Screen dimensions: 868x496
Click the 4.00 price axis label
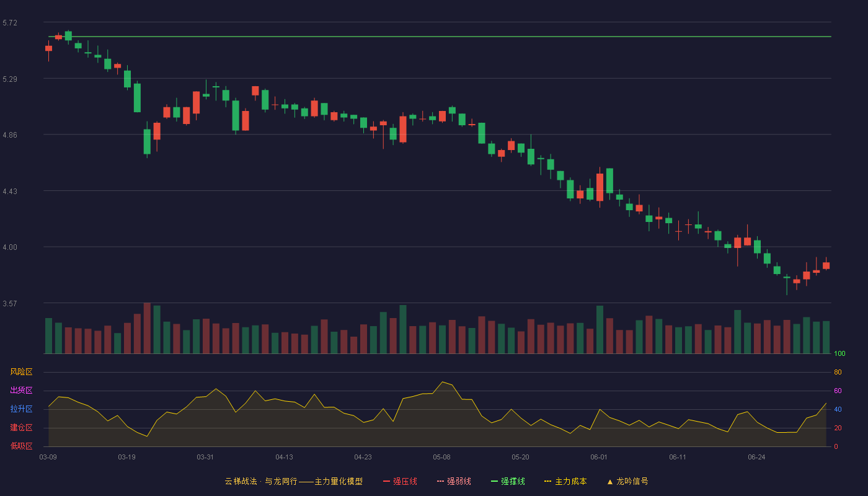(10, 247)
